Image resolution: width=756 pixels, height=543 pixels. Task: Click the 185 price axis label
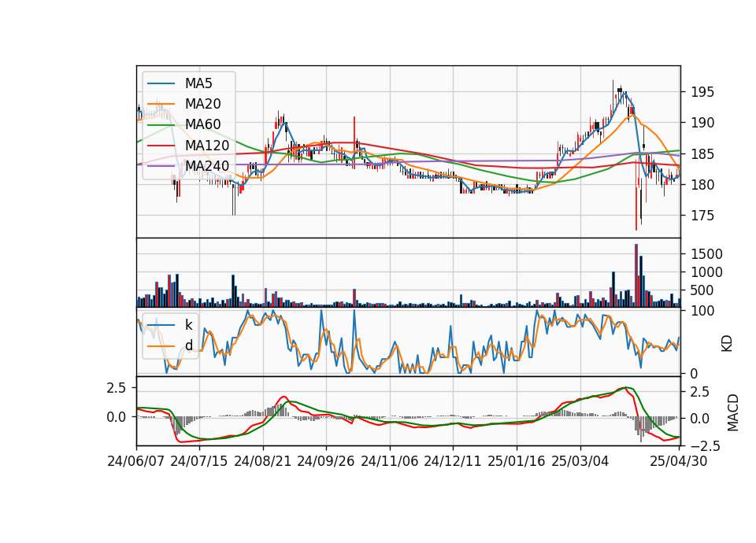(x=702, y=154)
